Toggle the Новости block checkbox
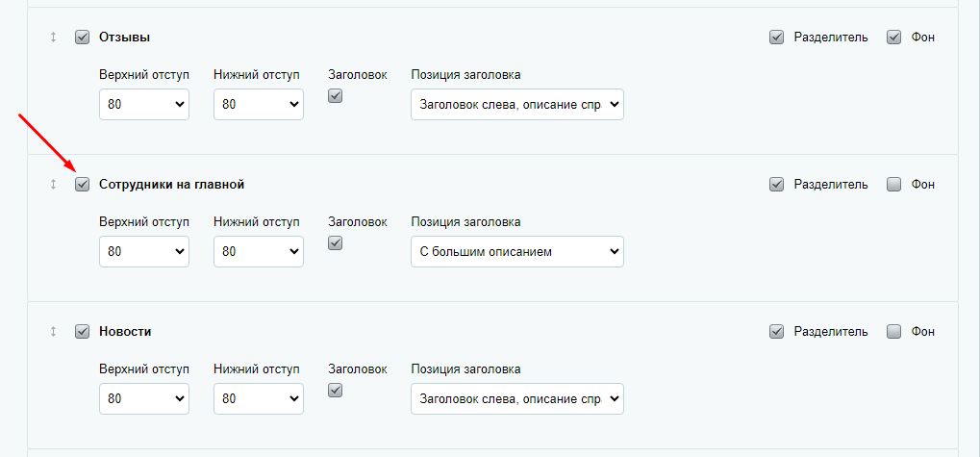 [83, 332]
